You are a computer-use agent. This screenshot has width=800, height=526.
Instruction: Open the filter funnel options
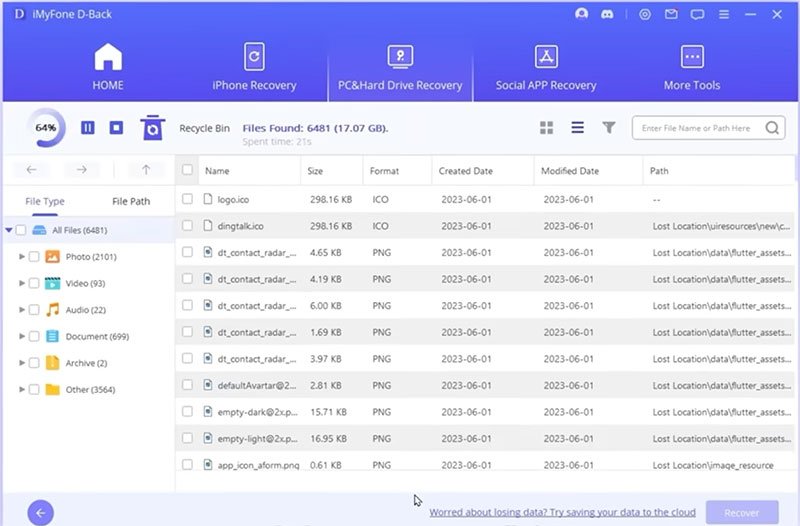coord(609,128)
